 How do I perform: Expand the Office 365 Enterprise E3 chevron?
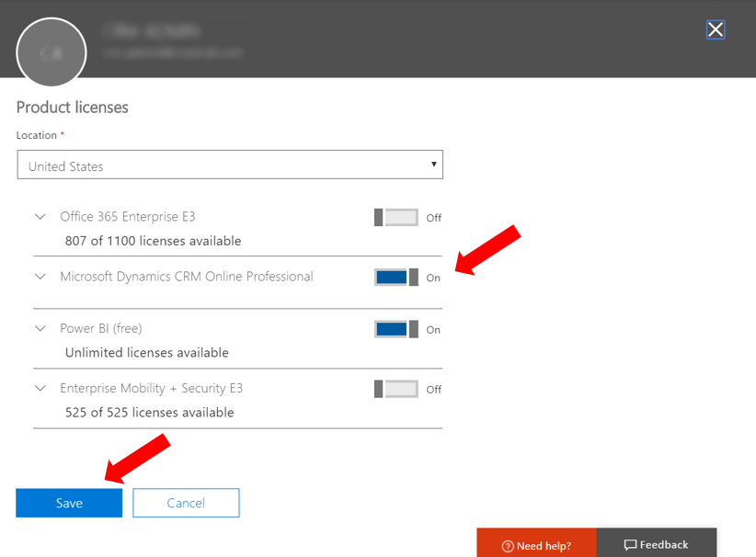pos(40,217)
